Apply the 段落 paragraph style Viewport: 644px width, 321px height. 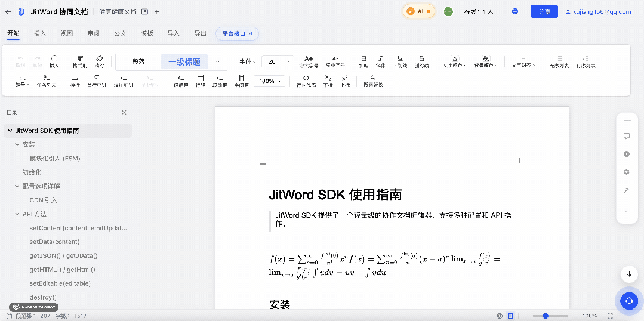(x=138, y=62)
